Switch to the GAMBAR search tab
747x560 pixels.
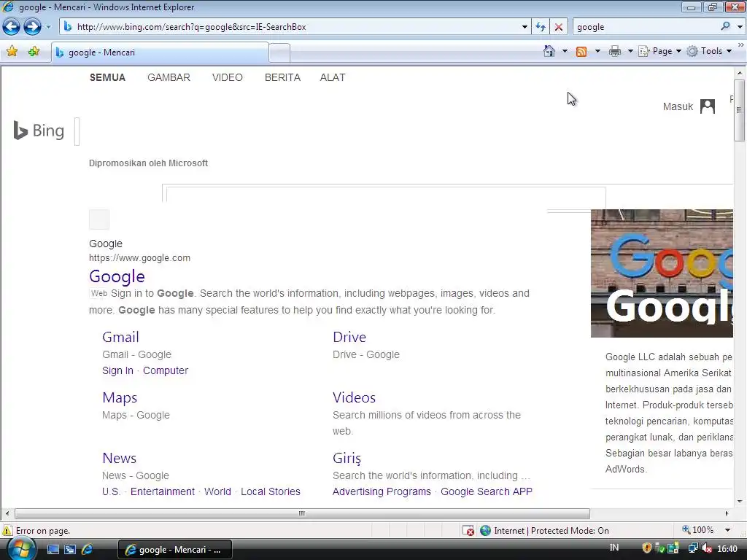[169, 77]
